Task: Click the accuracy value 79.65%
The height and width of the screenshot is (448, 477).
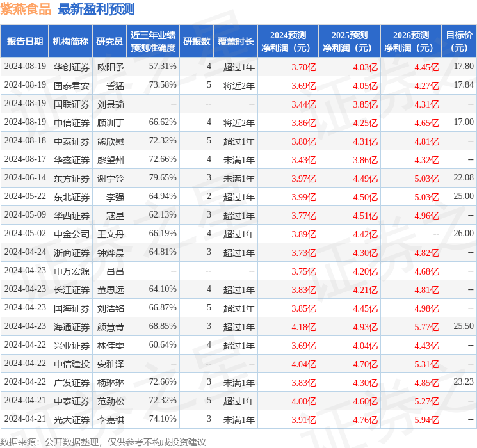Action: pyautogui.click(x=163, y=178)
